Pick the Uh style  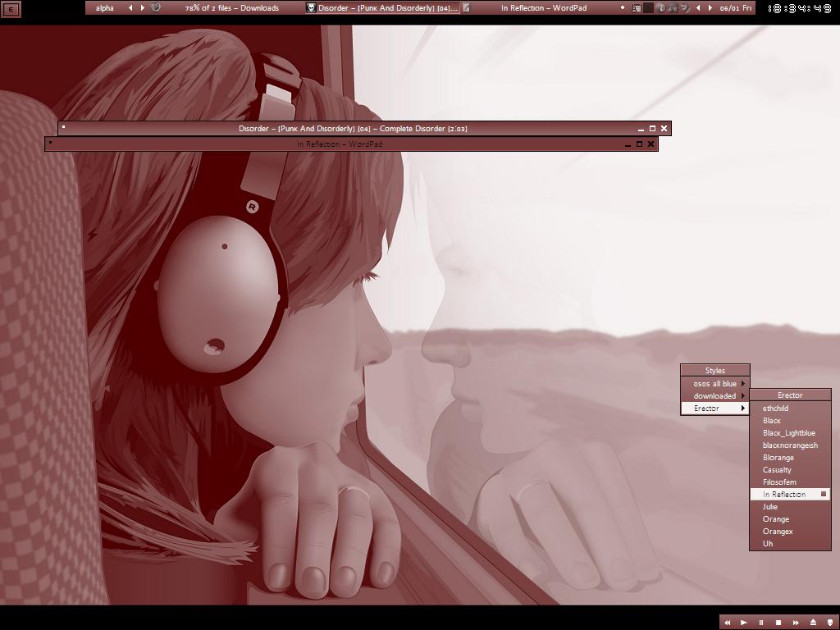point(790,544)
